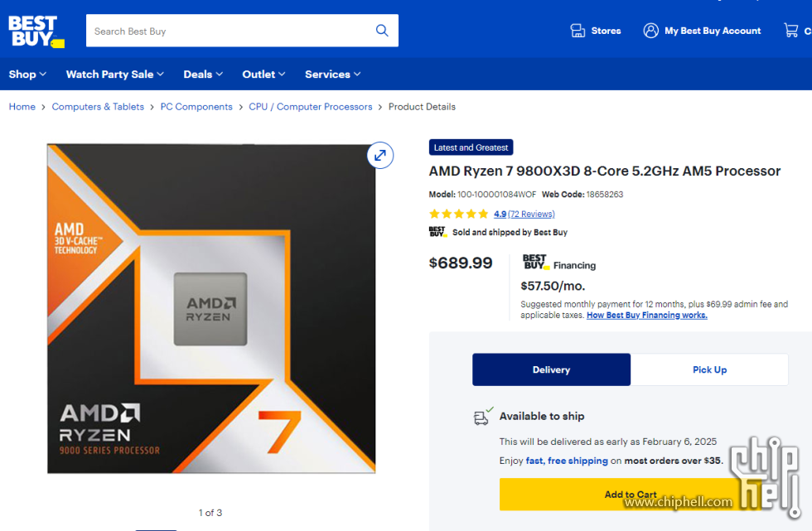
Task: Open the Services menu
Action: coord(332,74)
